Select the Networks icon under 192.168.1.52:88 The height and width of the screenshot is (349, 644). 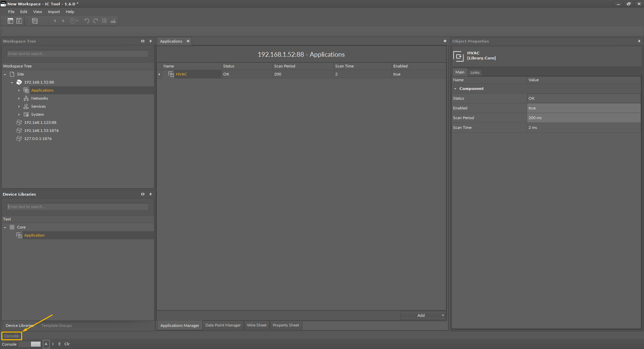(26, 98)
